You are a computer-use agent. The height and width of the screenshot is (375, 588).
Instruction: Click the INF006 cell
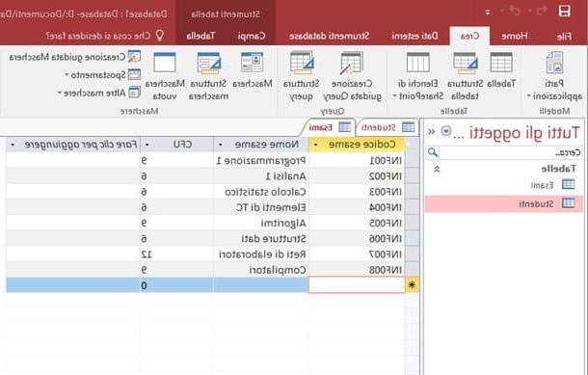pyautogui.click(x=357, y=238)
